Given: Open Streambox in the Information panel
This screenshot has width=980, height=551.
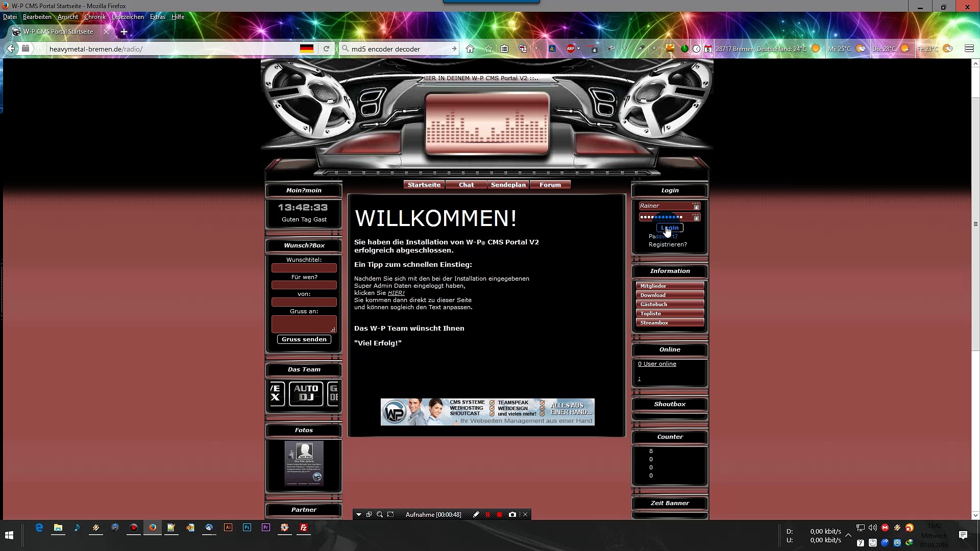Looking at the screenshot, I should tap(669, 322).
